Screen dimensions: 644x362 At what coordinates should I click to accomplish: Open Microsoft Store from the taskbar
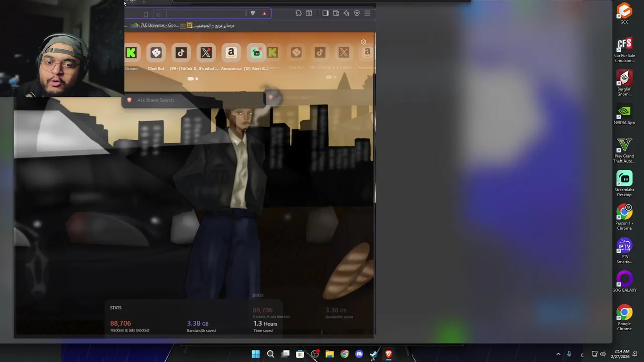[300, 354]
